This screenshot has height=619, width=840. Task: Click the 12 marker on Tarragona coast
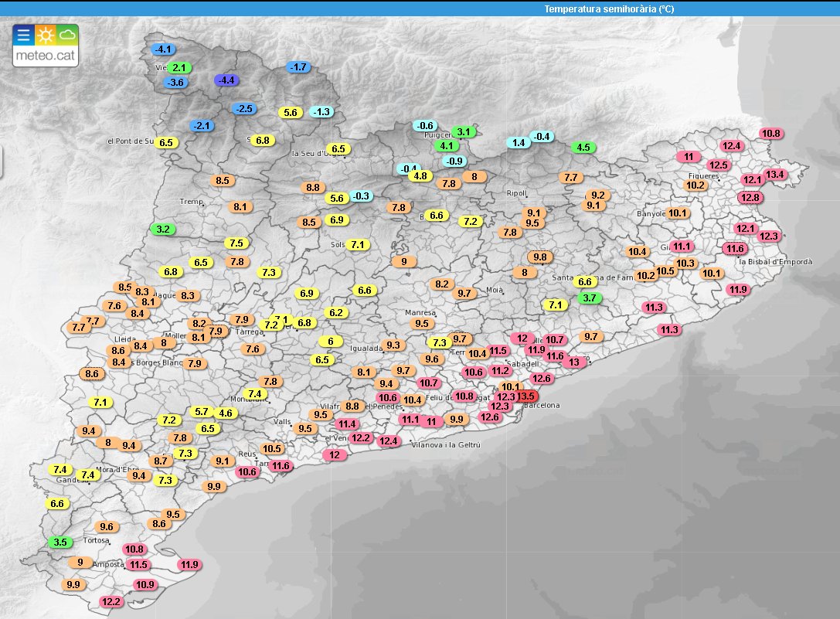point(335,454)
